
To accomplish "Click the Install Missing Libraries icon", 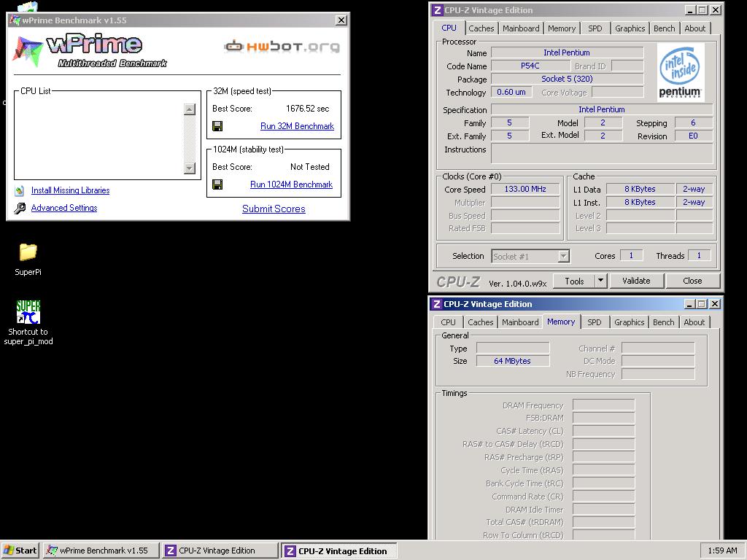I will click(x=20, y=191).
